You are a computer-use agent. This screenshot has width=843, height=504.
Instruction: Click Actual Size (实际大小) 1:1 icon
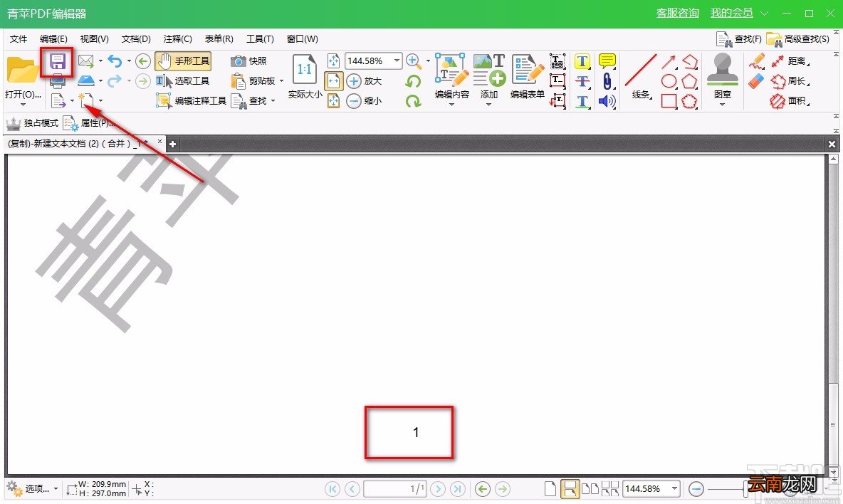pyautogui.click(x=305, y=76)
